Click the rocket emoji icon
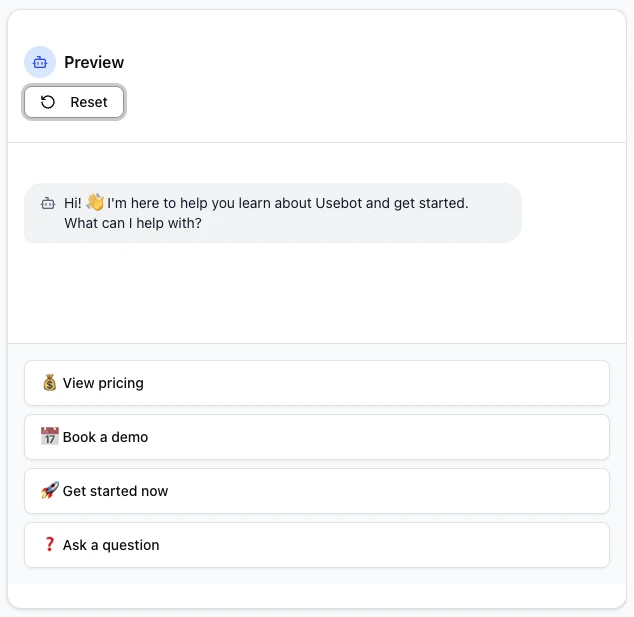This screenshot has width=634, height=617. [x=50, y=491]
